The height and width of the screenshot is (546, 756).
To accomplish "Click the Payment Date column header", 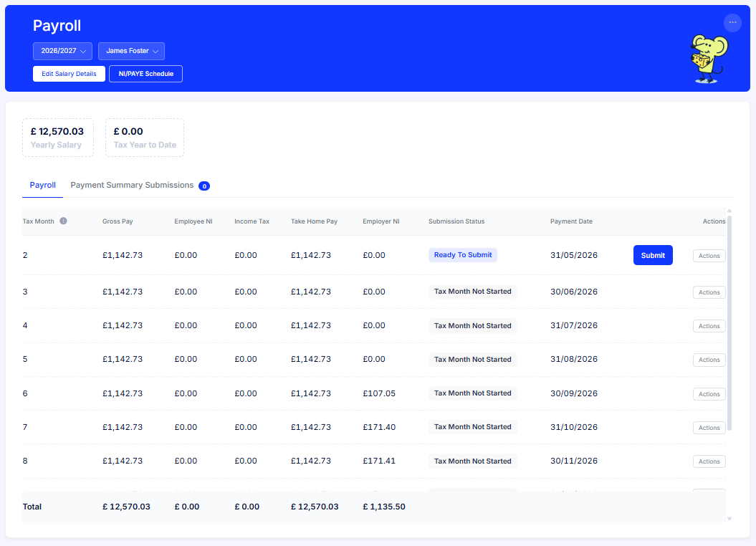I will pos(571,221).
